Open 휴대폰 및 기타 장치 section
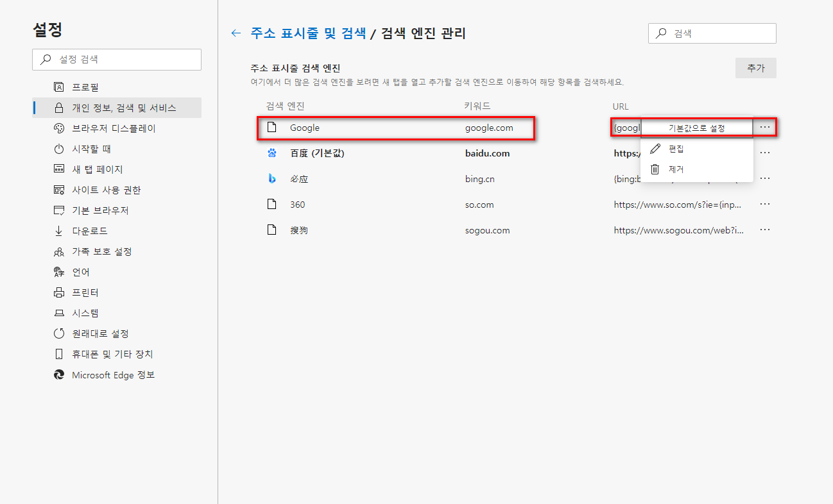The height and width of the screenshot is (504, 833). [117, 354]
